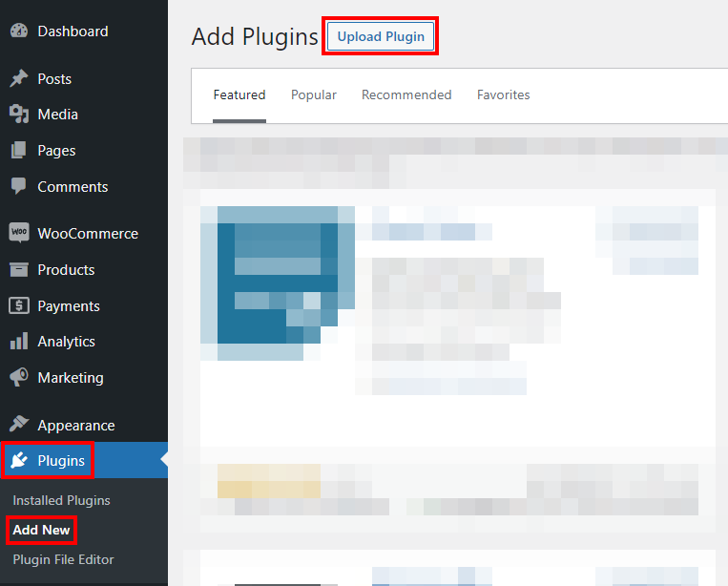This screenshot has height=586, width=728.
Task: Click the Dashboard gauge icon
Action: [19, 31]
